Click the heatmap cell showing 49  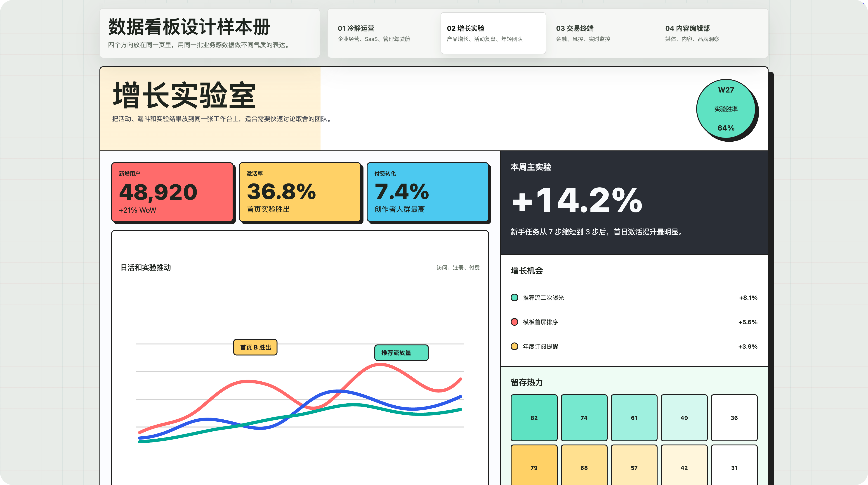[684, 418]
